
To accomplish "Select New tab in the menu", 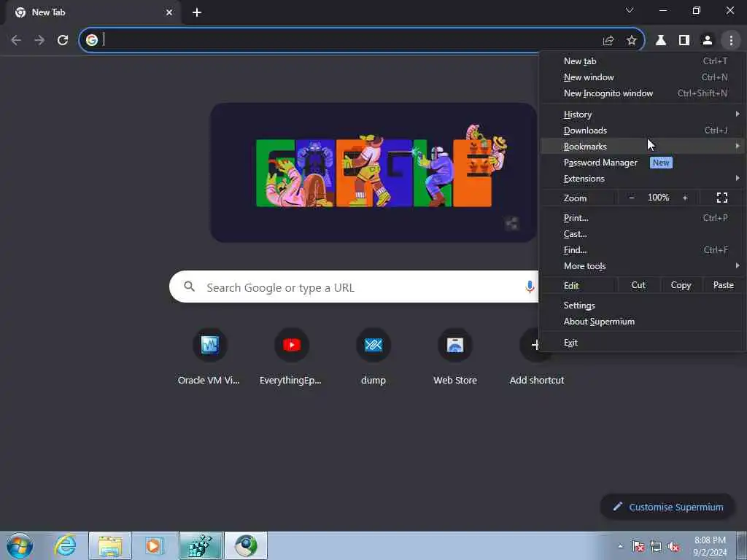I will (643, 61).
